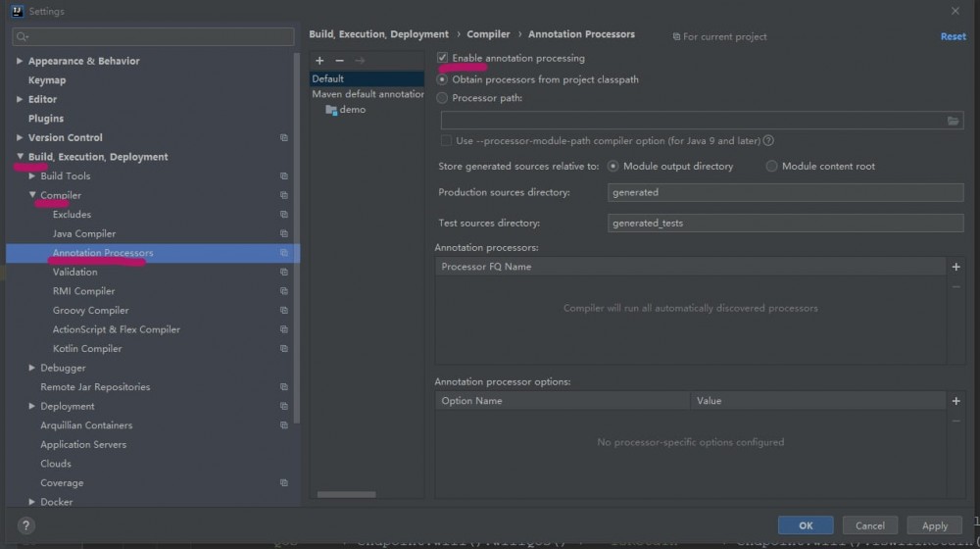
Task: Select Application Servers tree item
Action: coord(83,444)
